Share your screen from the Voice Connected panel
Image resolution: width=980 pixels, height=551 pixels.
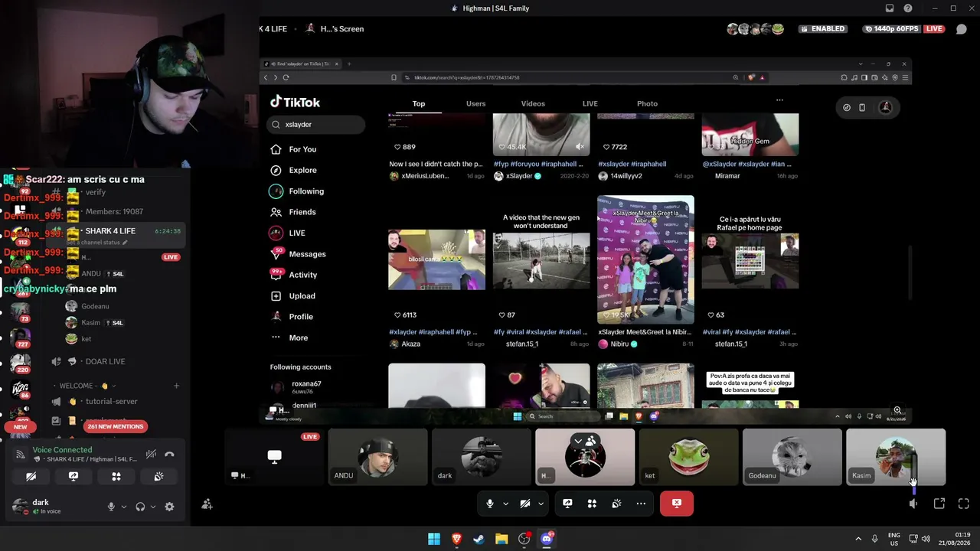(73, 476)
